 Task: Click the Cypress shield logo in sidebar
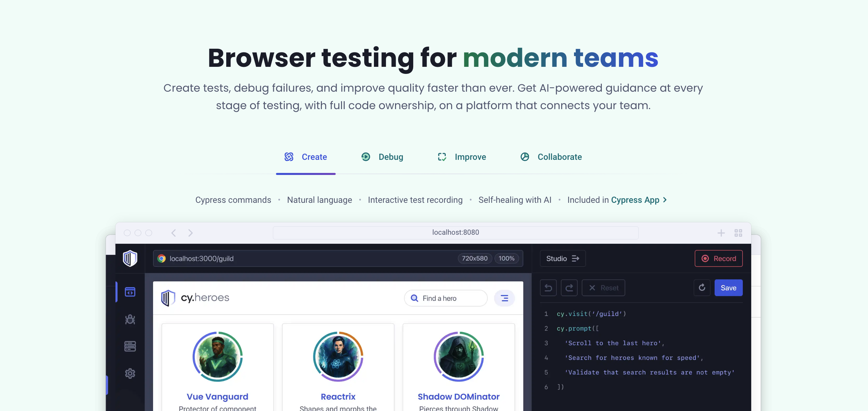coord(130,259)
